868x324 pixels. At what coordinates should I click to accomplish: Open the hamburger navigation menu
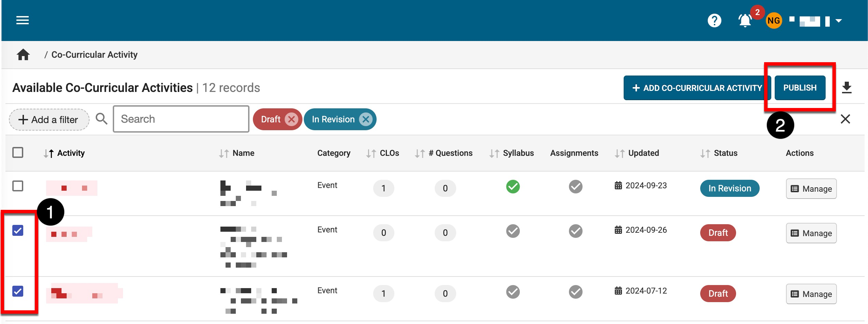pyautogui.click(x=23, y=21)
